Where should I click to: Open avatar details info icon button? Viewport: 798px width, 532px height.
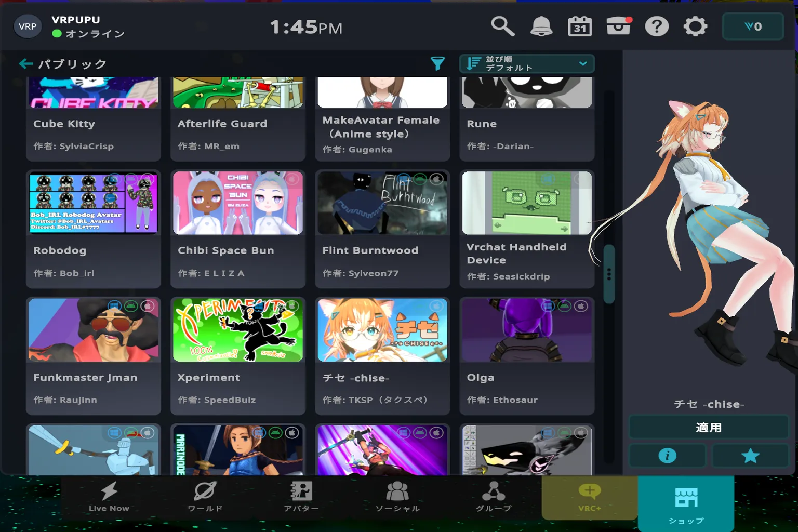point(668,456)
